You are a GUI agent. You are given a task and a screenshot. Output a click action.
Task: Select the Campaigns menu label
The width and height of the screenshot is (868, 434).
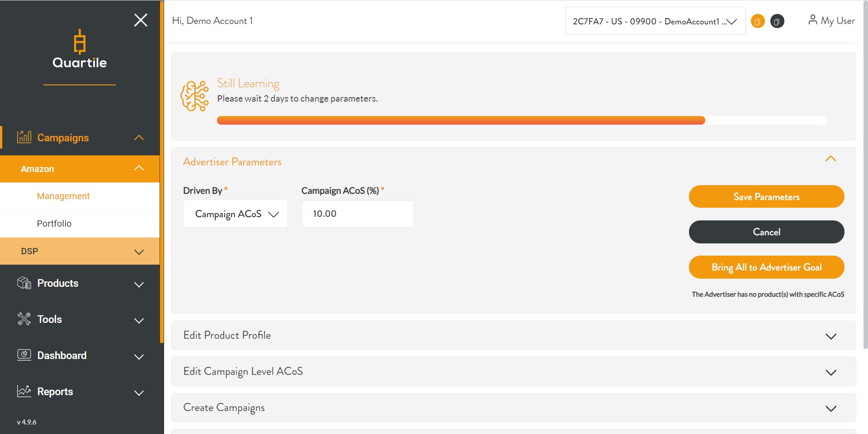[63, 138]
